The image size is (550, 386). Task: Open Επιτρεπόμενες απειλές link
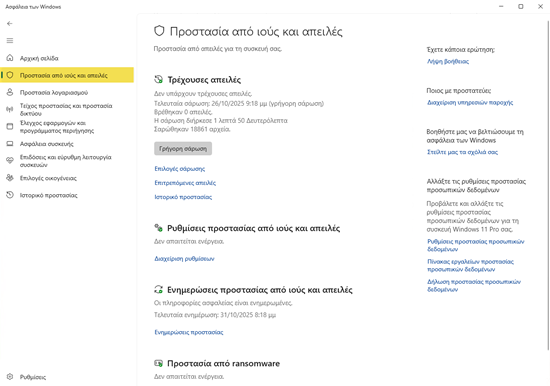click(x=185, y=183)
